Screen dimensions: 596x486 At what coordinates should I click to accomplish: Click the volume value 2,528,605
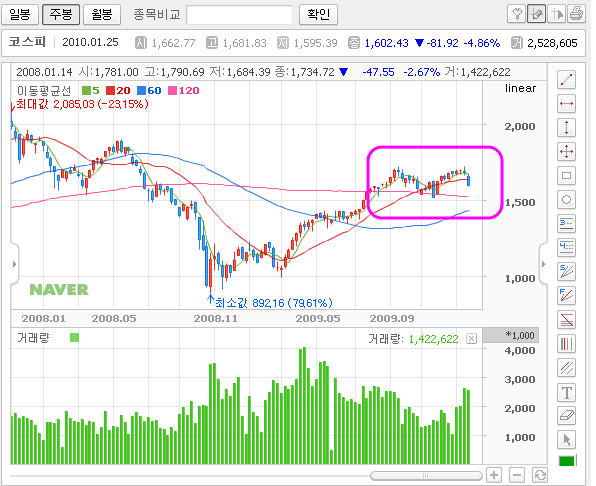tap(552, 43)
